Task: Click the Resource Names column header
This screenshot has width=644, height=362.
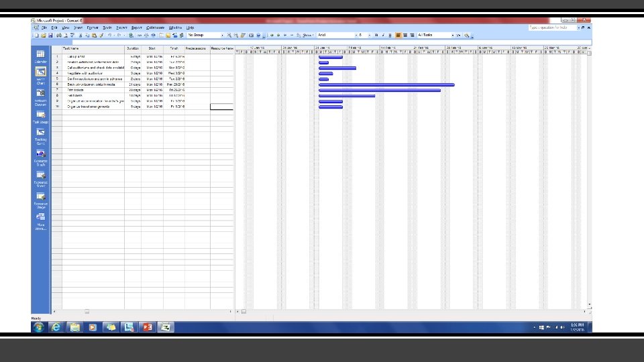Action: pyautogui.click(x=222, y=48)
